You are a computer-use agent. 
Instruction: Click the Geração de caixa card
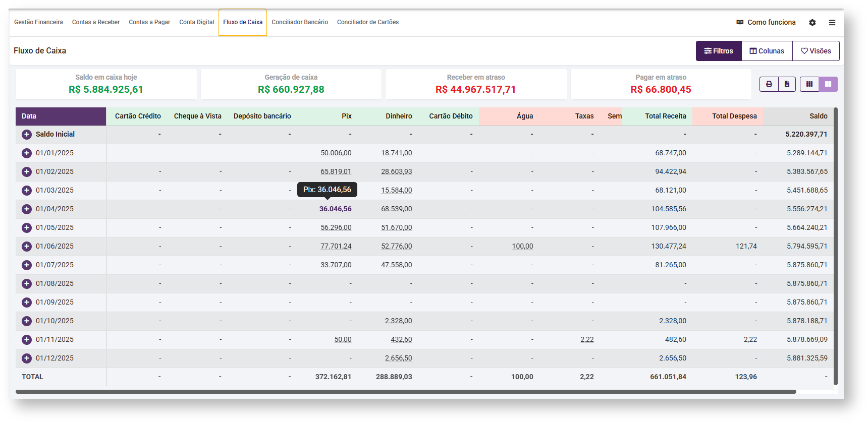(x=291, y=84)
